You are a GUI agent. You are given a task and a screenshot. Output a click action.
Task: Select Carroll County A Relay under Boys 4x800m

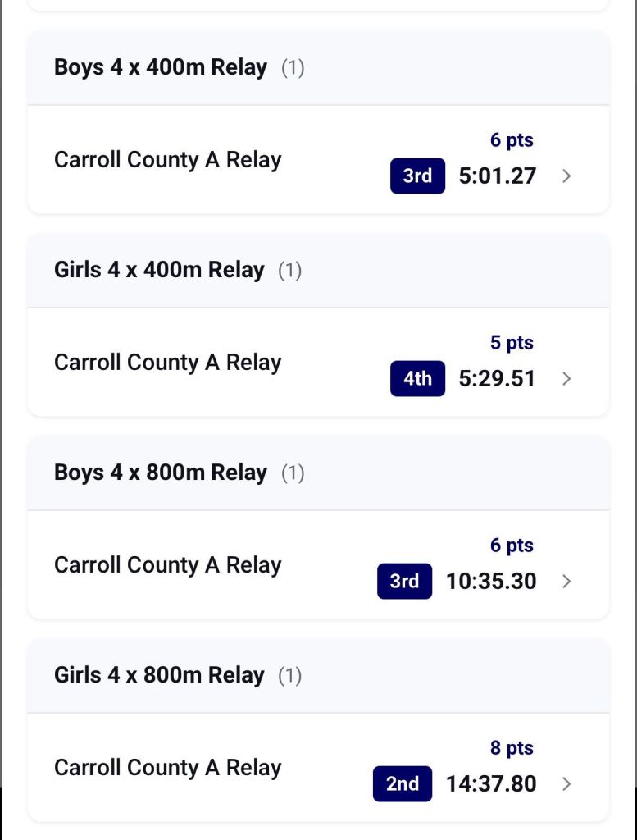167,565
